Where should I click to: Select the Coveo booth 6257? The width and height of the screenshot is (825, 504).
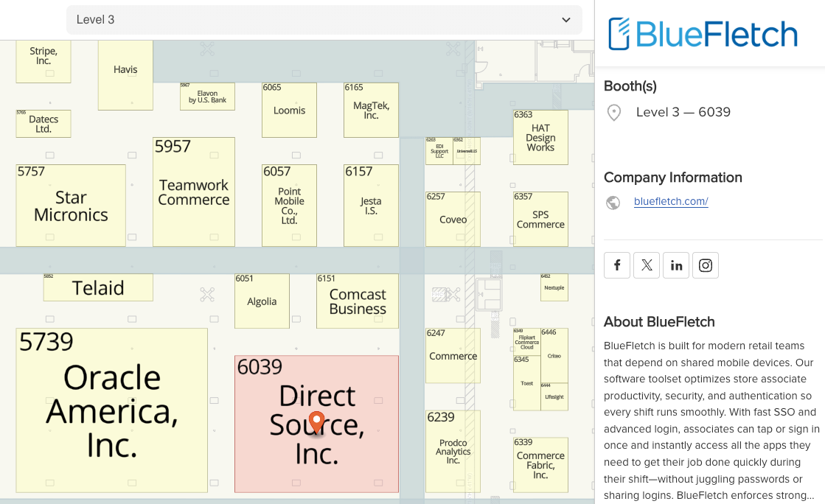[453, 219]
